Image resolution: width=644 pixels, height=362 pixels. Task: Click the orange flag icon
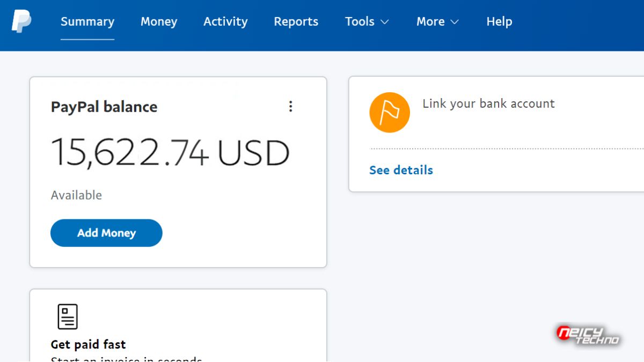(390, 113)
